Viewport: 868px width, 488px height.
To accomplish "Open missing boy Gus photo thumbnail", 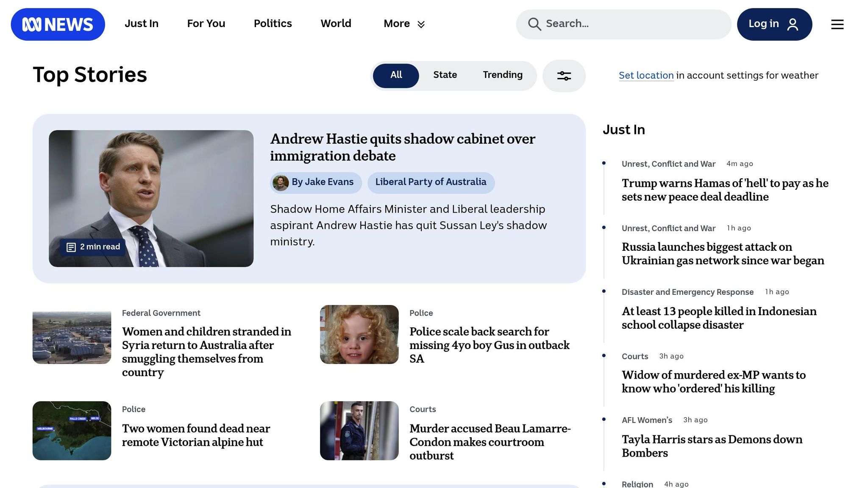I will point(359,334).
